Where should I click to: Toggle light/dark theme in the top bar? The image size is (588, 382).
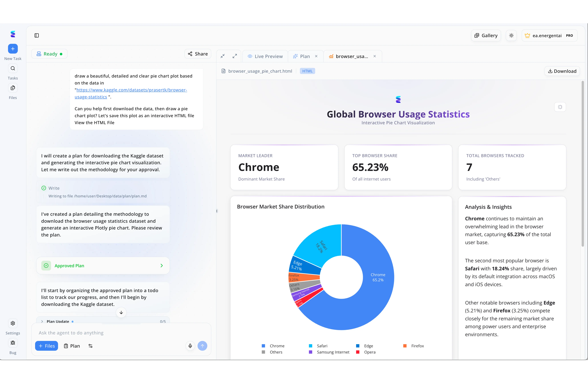tap(511, 35)
